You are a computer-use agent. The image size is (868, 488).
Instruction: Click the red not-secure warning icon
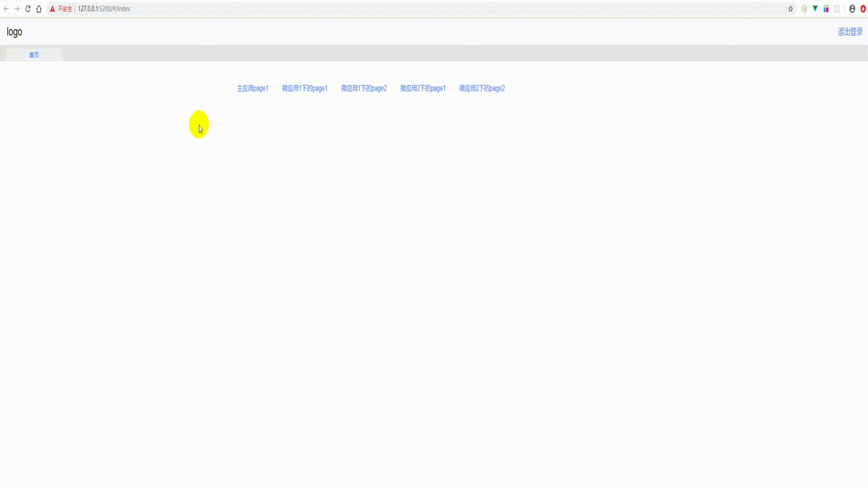(52, 9)
